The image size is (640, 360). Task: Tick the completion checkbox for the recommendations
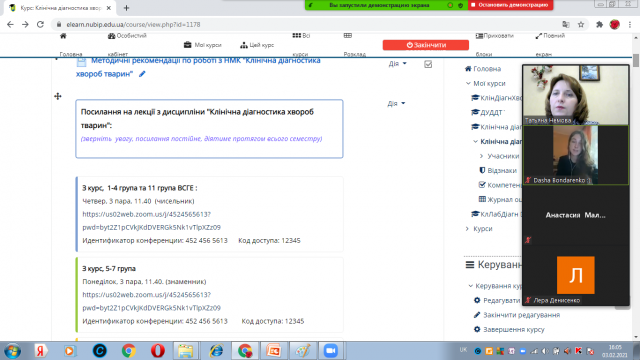(x=428, y=64)
